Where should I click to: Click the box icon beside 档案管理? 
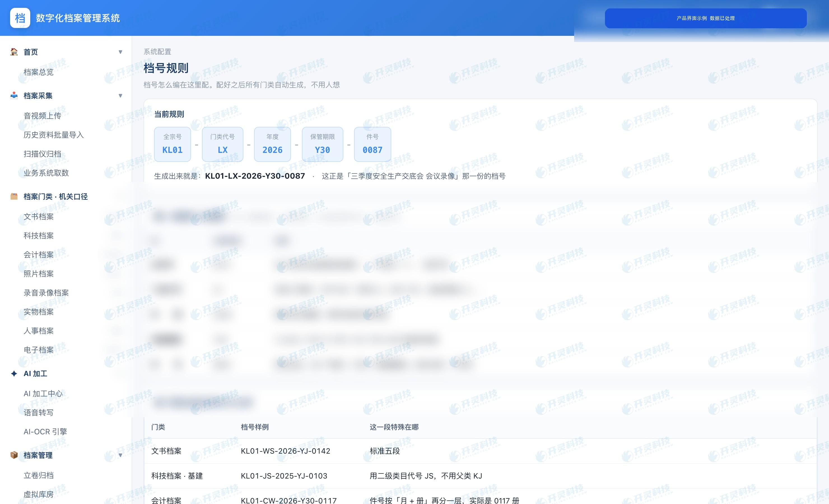point(14,455)
